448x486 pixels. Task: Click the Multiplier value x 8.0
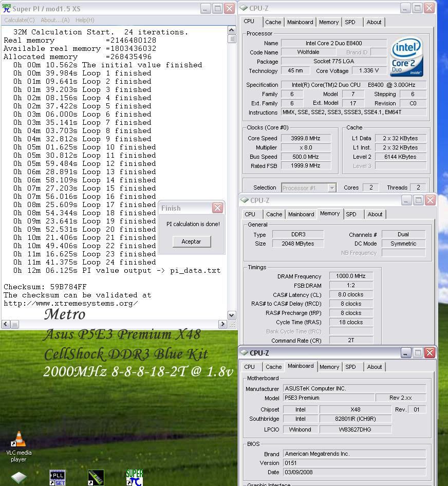[x=306, y=147]
